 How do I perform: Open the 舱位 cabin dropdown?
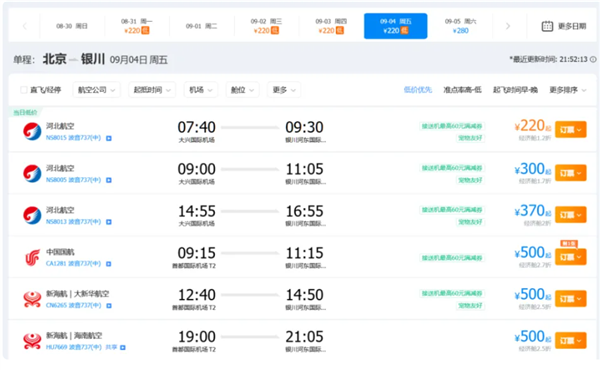(x=242, y=90)
